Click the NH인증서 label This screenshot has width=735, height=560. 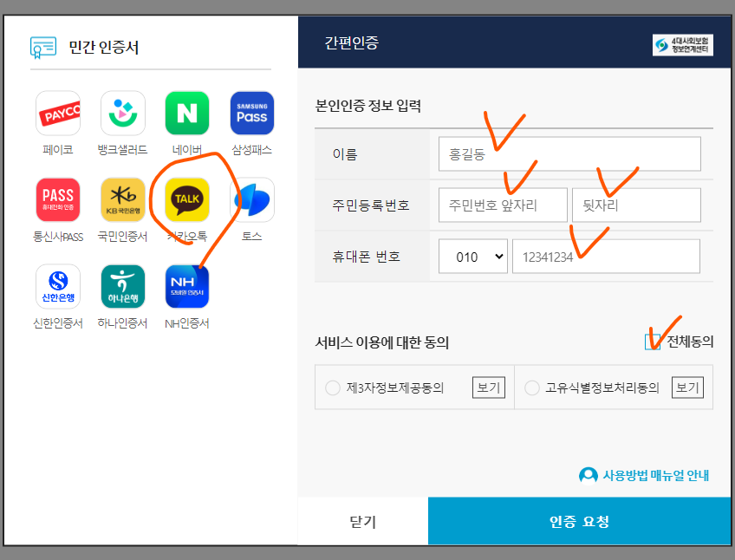187,323
